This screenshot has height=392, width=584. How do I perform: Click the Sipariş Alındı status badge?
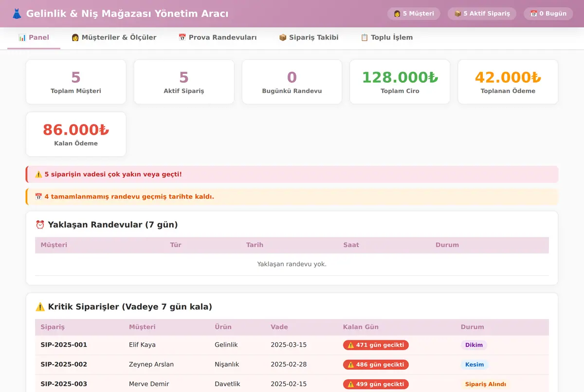486,384
